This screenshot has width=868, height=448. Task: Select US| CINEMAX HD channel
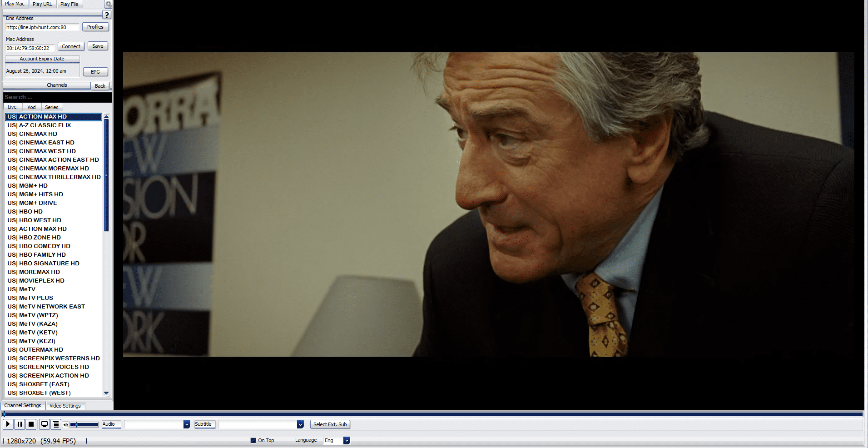[x=54, y=134]
